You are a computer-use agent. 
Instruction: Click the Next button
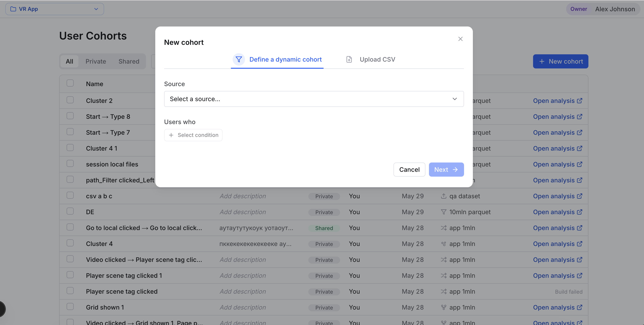point(446,170)
